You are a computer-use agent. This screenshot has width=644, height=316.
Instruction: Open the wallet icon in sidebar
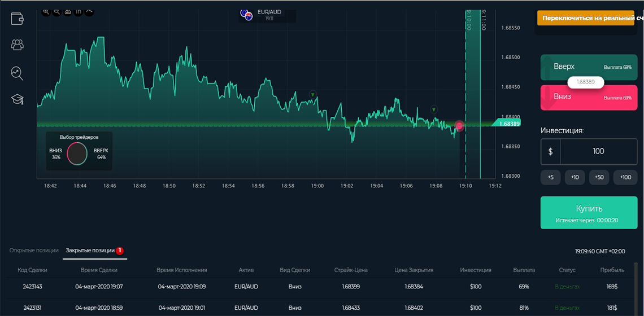(18, 18)
